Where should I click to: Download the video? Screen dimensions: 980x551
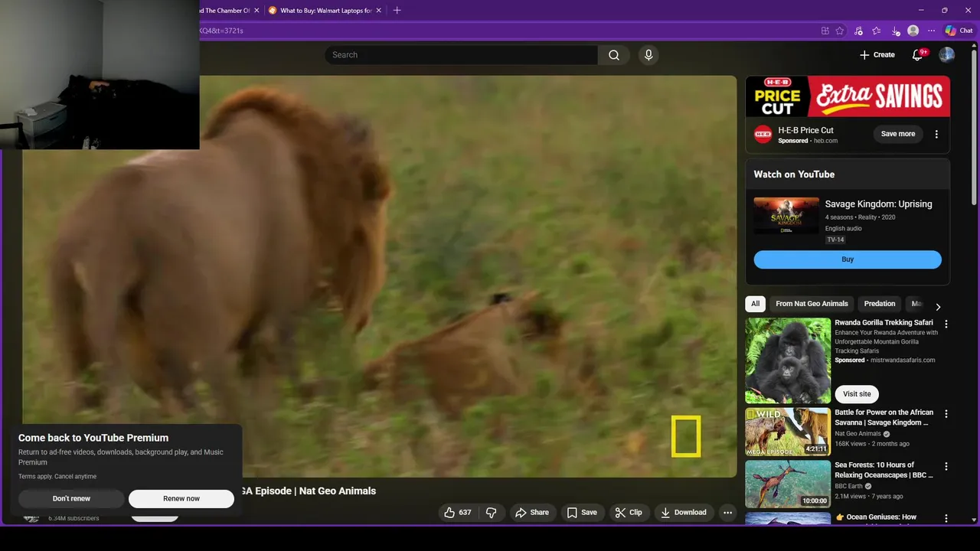pos(684,513)
